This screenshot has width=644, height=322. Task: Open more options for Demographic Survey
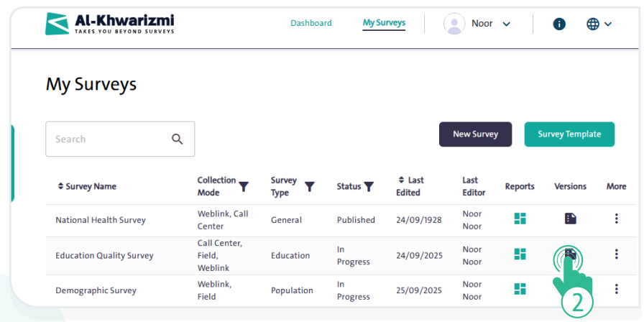point(616,289)
